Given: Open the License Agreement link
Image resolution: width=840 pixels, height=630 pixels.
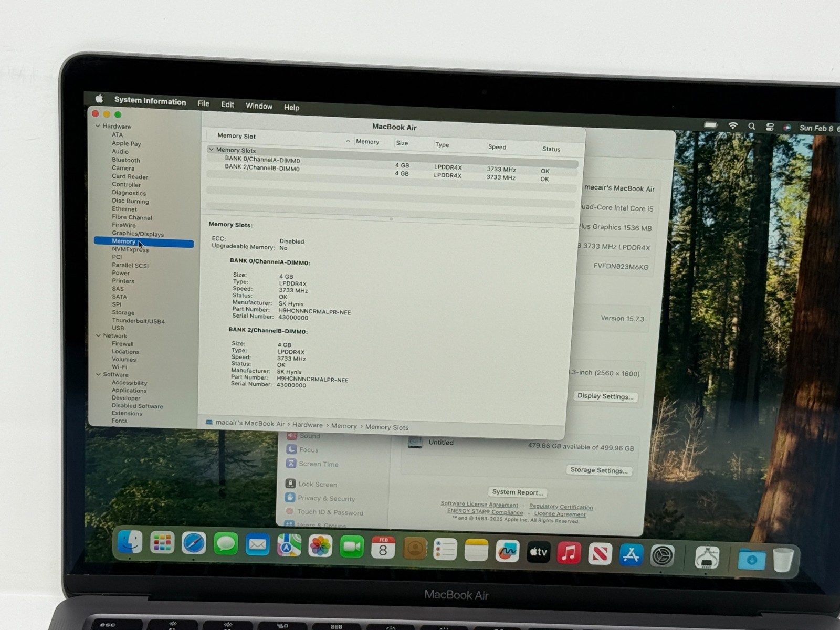Looking at the screenshot, I should pyautogui.click(x=560, y=514).
